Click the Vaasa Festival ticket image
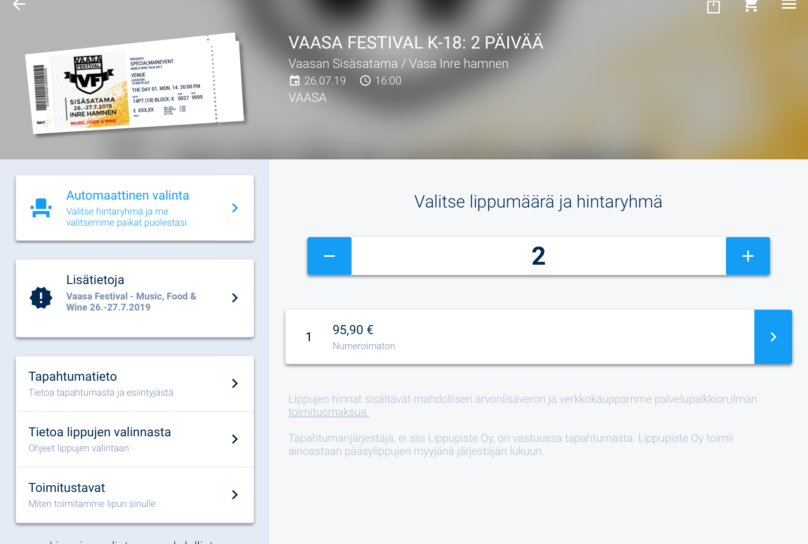The width and height of the screenshot is (808, 544). point(134,84)
